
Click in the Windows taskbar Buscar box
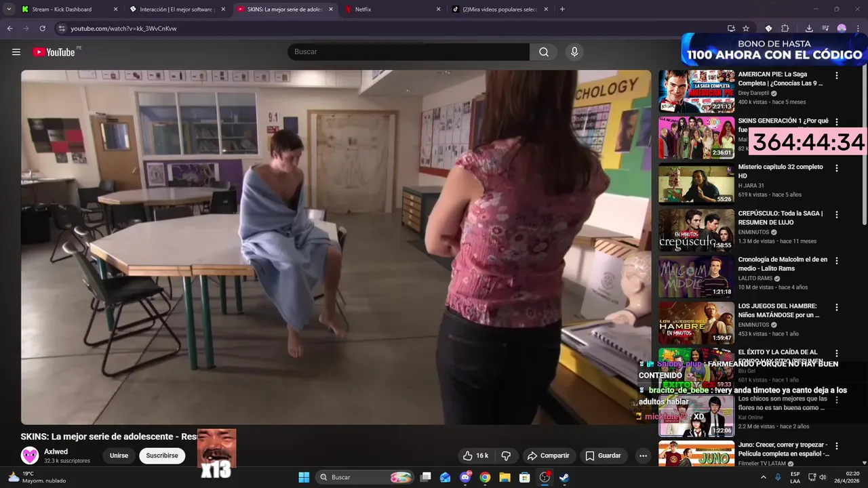click(365, 477)
